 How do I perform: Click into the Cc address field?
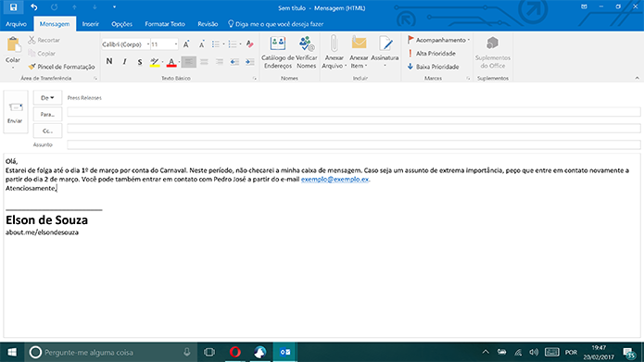354,129
